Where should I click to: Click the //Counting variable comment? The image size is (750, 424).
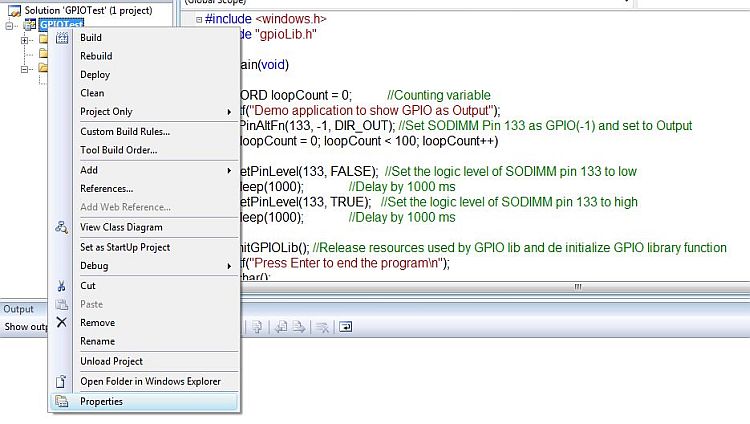point(439,95)
